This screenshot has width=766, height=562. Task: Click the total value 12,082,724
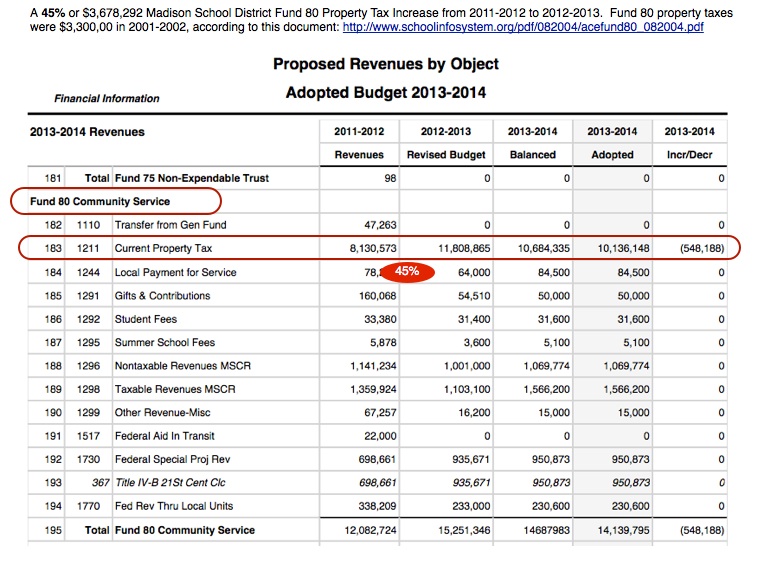click(370, 530)
